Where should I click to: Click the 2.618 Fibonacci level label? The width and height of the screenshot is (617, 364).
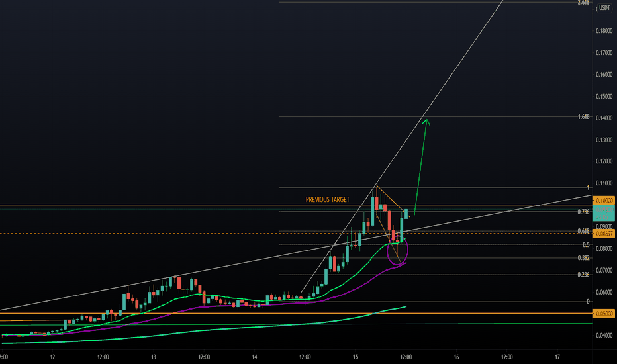click(x=583, y=3)
